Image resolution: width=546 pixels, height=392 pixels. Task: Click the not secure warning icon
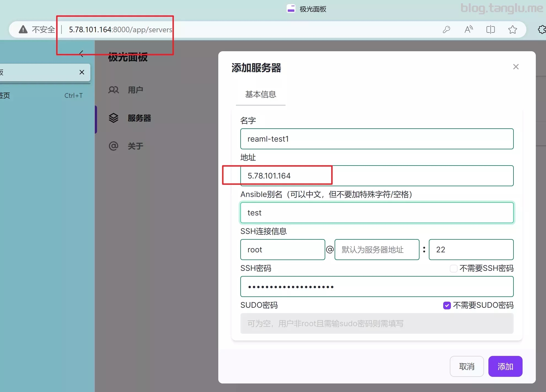(23, 29)
